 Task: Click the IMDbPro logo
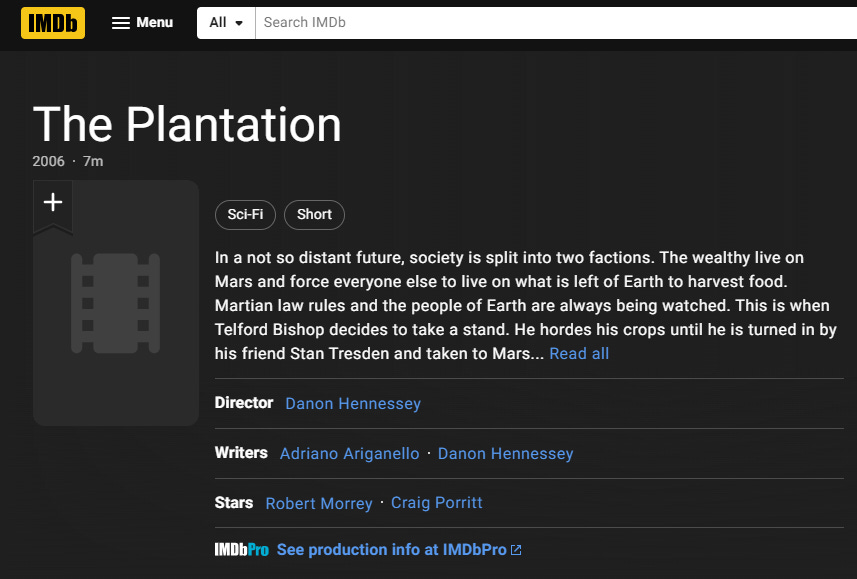click(242, 549)
